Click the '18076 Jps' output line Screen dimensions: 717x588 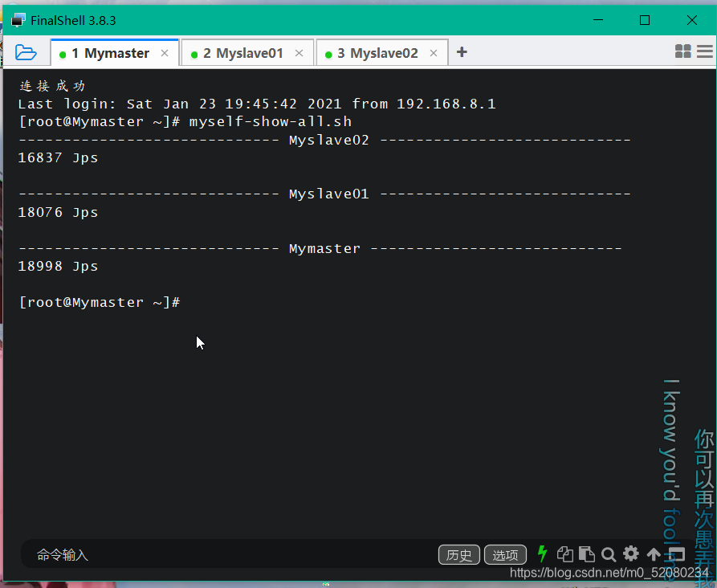58,212
